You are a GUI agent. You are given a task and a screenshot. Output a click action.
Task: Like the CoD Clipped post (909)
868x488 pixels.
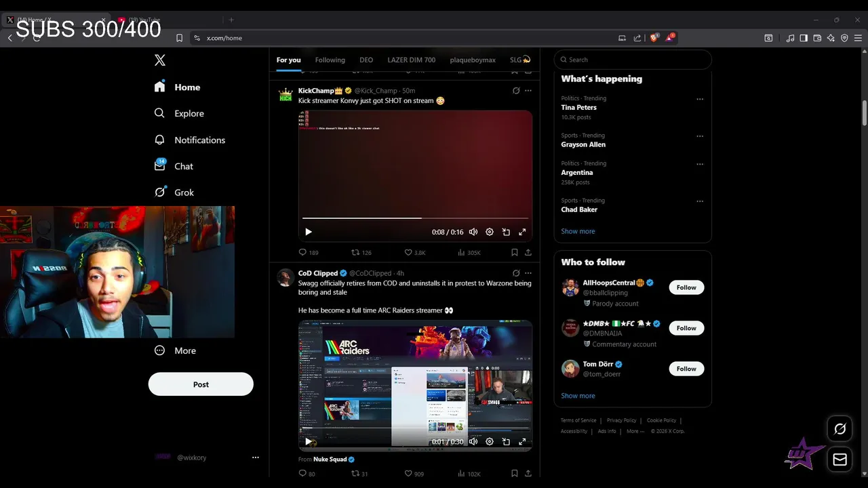tap(414, 474)
